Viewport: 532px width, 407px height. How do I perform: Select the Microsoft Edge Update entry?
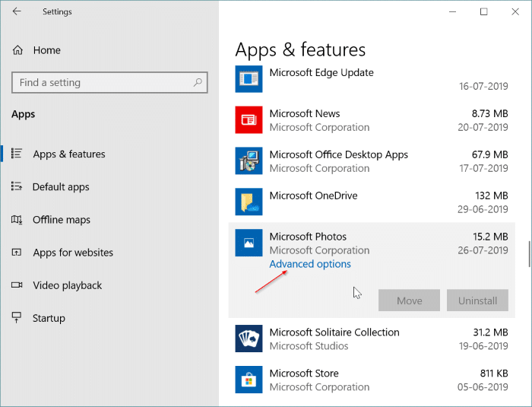(321, 72)
